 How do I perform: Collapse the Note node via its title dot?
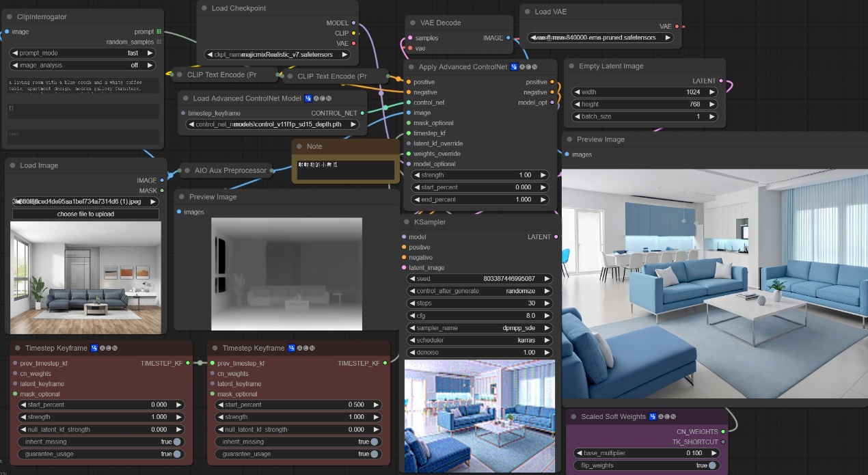pos(298,146)
